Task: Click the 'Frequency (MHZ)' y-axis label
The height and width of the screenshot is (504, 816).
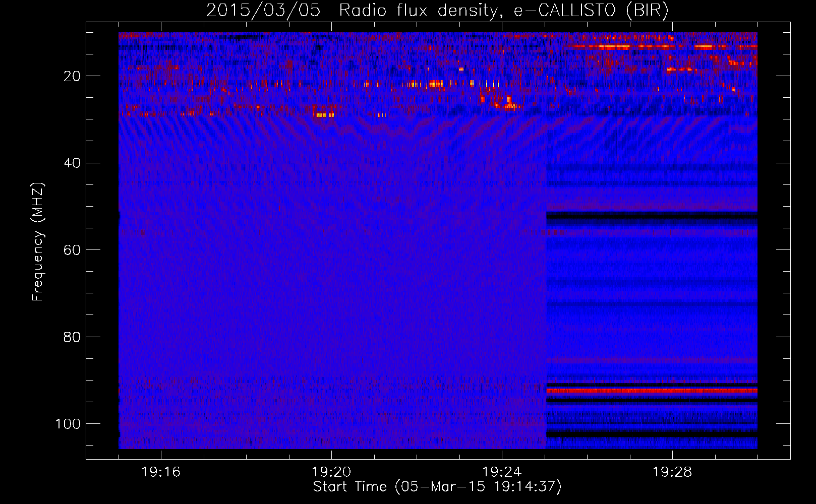Action: pos(37,242)
